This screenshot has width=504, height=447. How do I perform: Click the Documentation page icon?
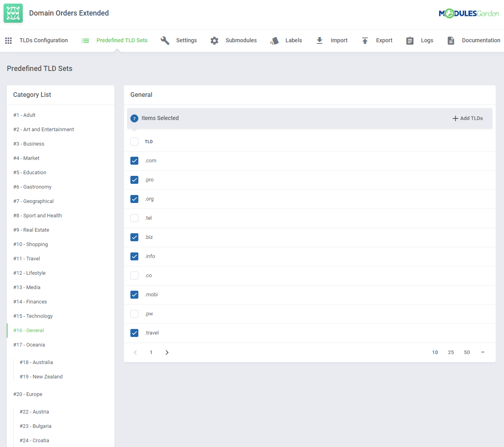(x=451, y=41)
